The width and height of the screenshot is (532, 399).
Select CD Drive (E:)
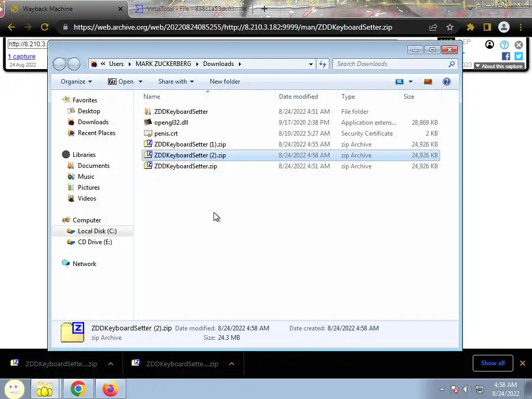95,242
